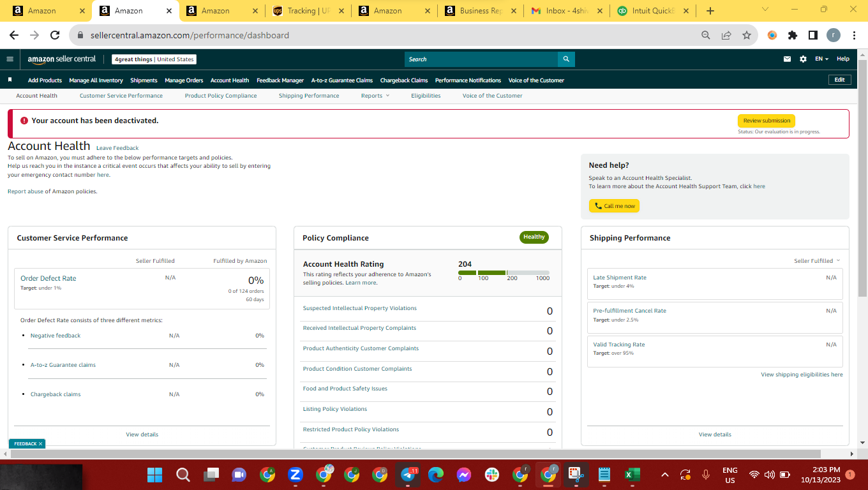The width and height of the screenshot is (868, 490).
Task: Switch to the Intuit QuickBooks browser tab
Action: tap(652, 11)
